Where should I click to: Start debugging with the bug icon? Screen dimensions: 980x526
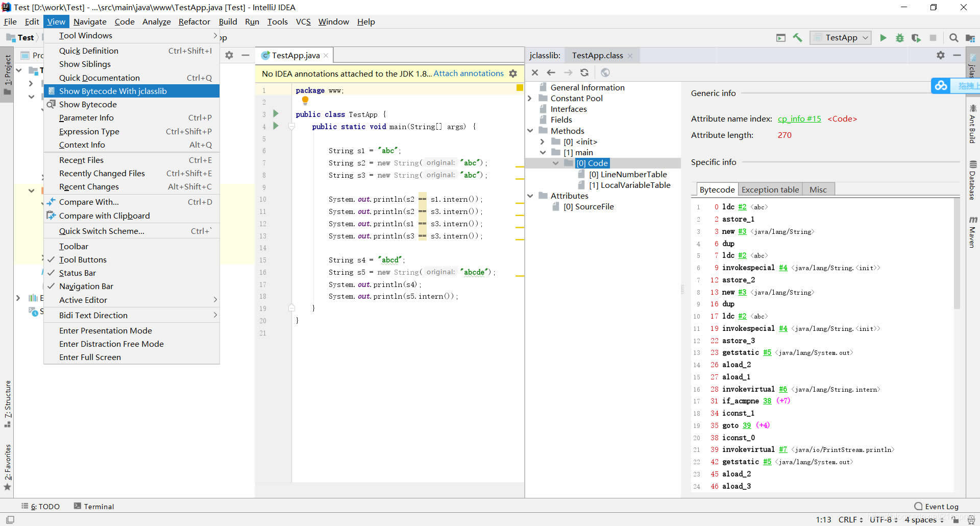click(x=900, y=38)
